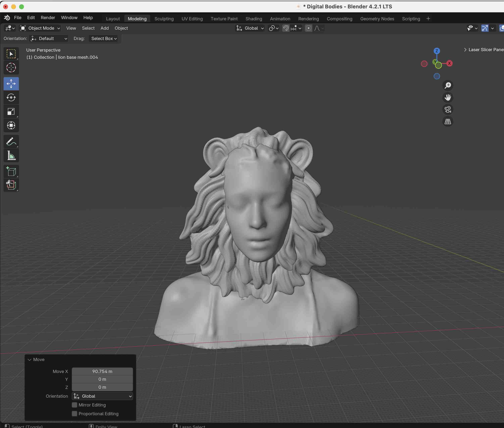Open the Global transform orientation dropdown in header
This screenshot has width=504, height=428.
250,28
